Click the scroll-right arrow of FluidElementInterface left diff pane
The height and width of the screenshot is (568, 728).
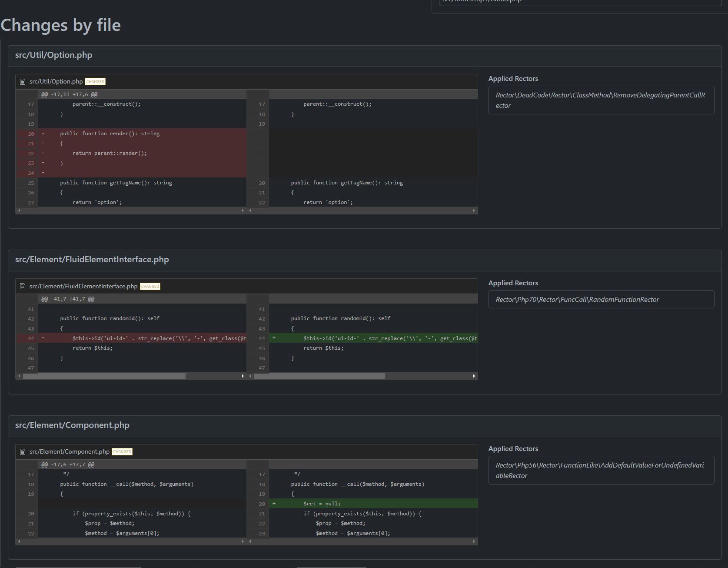pyautogui.click(x=243, y=376)
